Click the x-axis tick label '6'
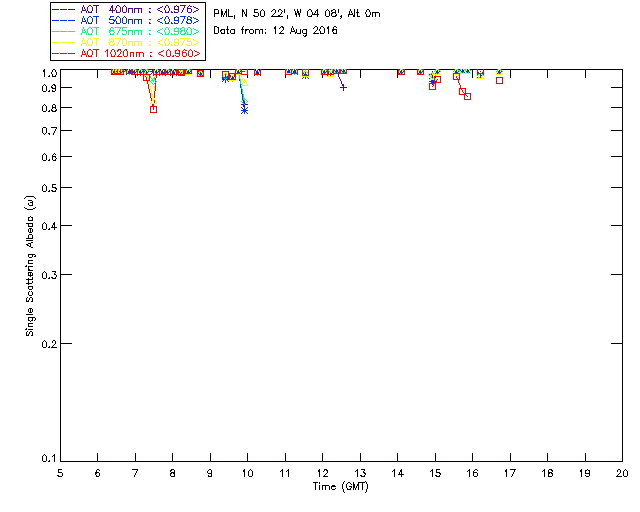The height and width of the screenshot is (512, 640). click(98, 473)
